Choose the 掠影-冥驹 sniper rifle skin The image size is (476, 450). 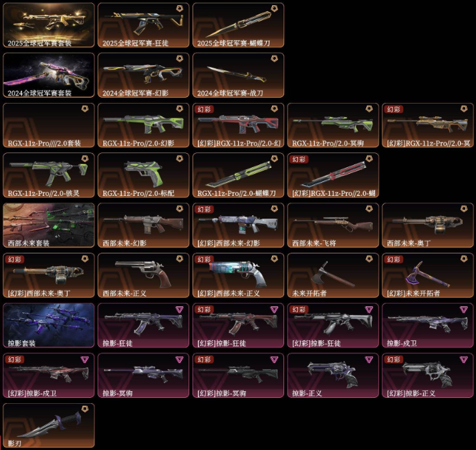pyautogui.click(x=143, y=375)
